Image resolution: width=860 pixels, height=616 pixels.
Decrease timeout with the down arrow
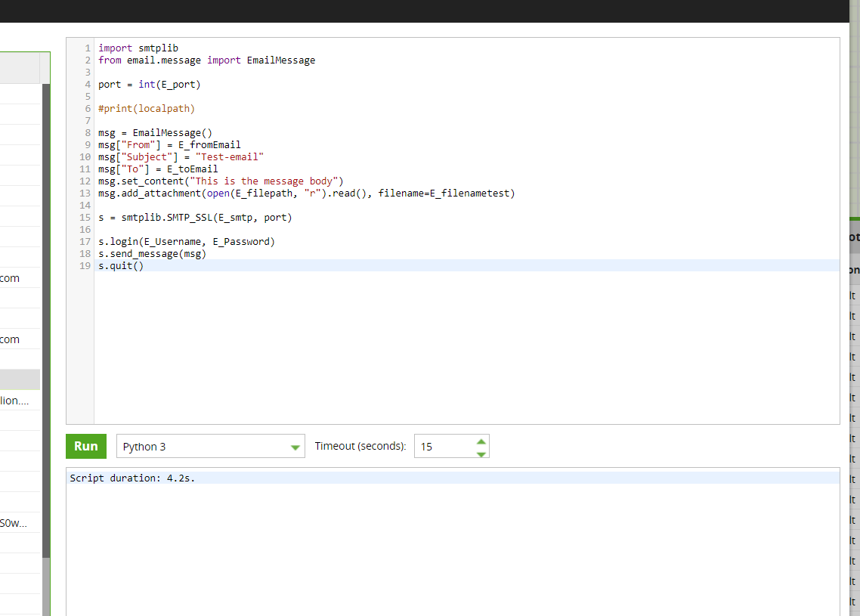[481, 453]
